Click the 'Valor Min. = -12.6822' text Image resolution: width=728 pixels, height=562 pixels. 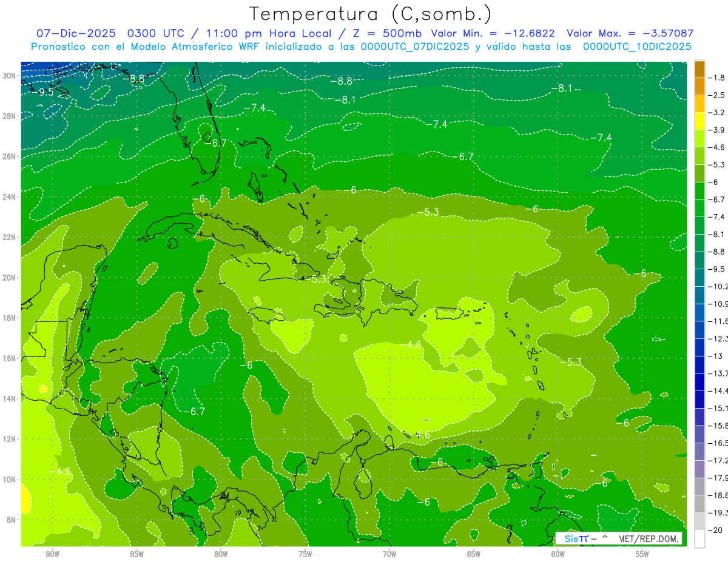[493, 33]
